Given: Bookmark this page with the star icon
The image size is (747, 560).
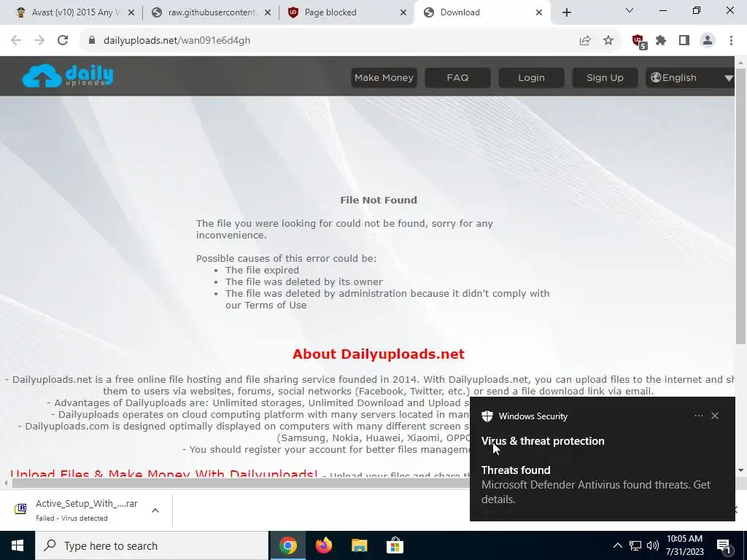Looking at the screenshot, I should [x=608, y=41].
